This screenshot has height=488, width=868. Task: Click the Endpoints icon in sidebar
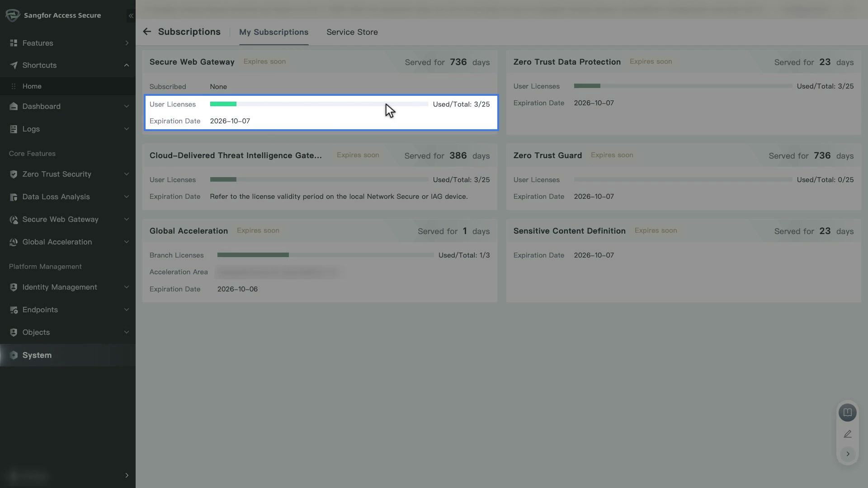(14, 310)
